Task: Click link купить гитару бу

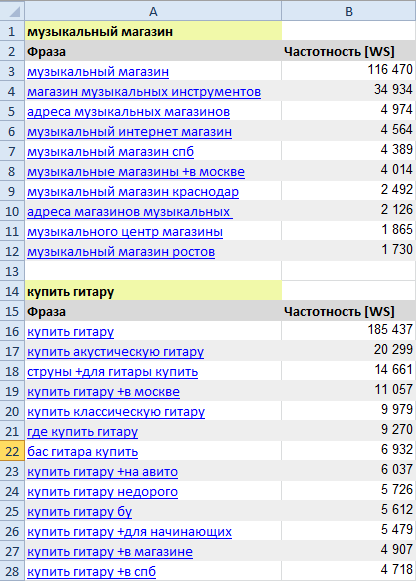Action: [x=79, y=512]
